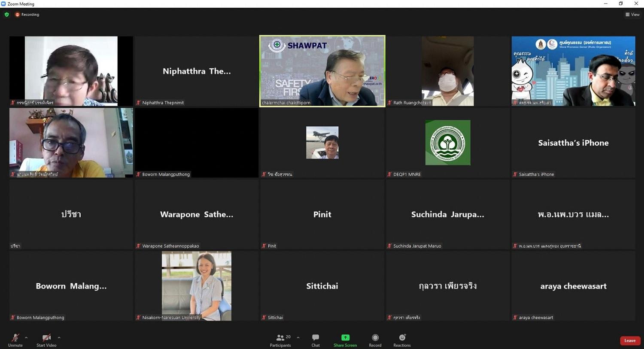644x349 pixels.
Task: Open the Participants panel
Action: click(x=281, y=340)
